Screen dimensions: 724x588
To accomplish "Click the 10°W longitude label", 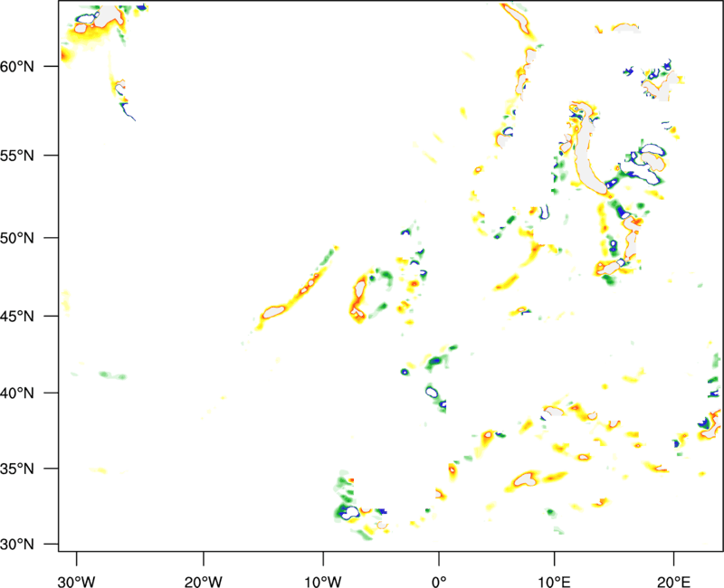I will point(323,581).
